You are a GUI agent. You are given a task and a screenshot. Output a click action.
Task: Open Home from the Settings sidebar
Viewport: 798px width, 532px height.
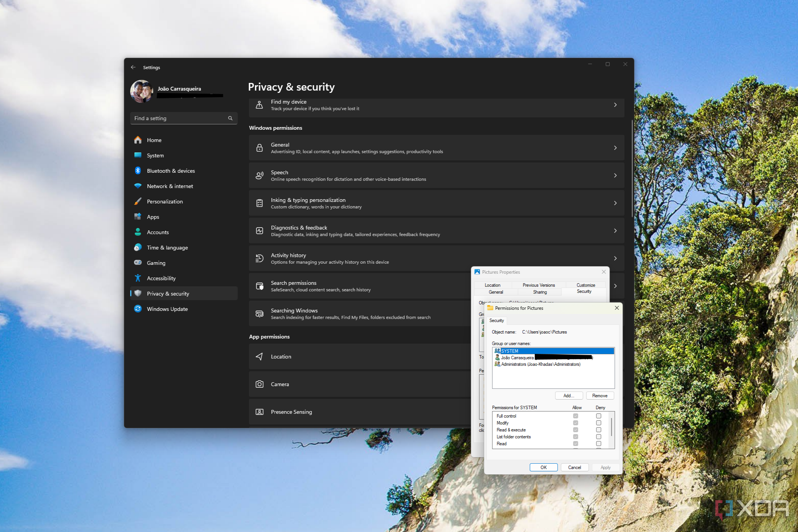tap(184, 140)
